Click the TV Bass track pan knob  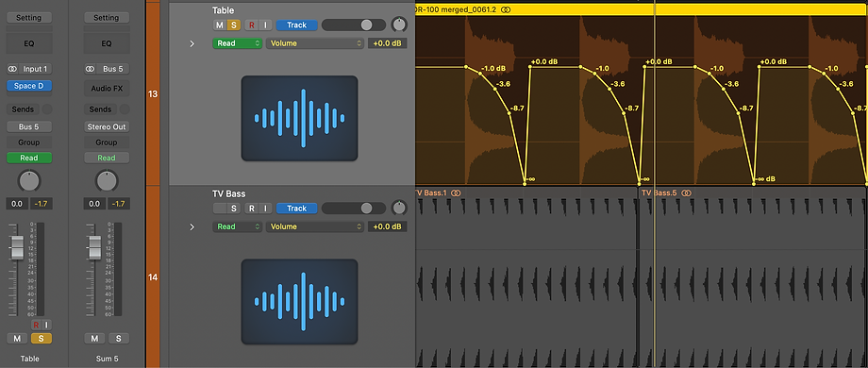pos(398,209)
